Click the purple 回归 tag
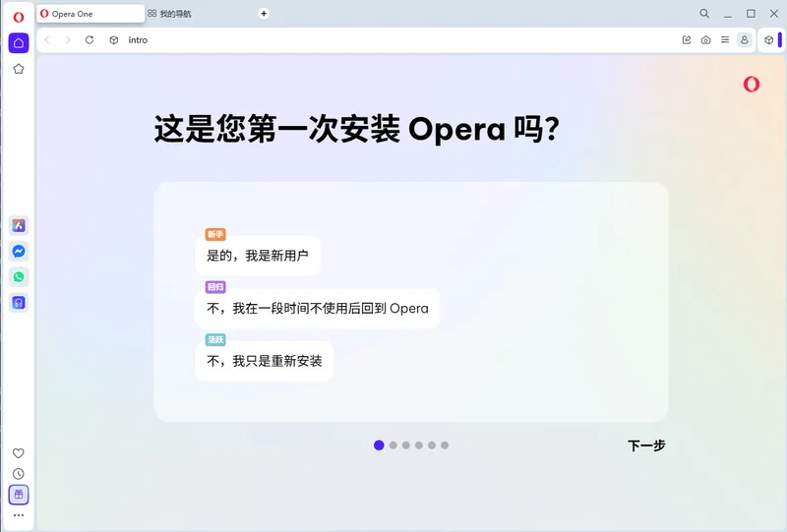This screenshot has height=532, width=787. click(x=215, y=287)
